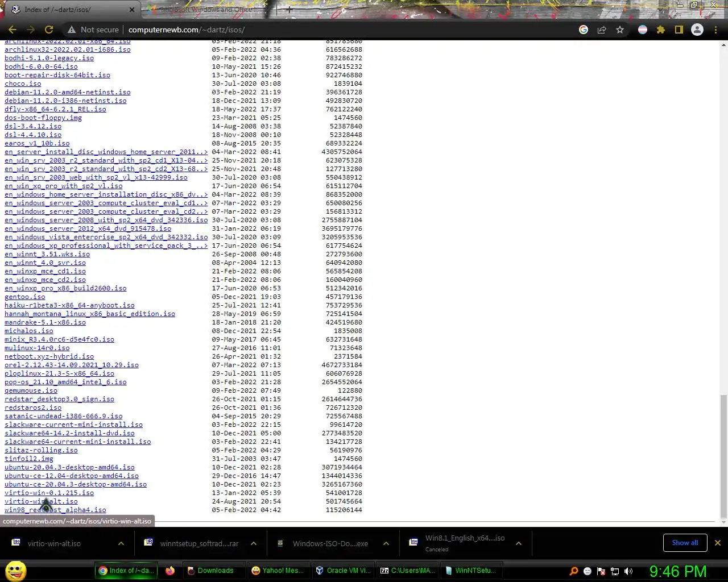Open the Extensions puzzle piece menu

click(661, 30)
